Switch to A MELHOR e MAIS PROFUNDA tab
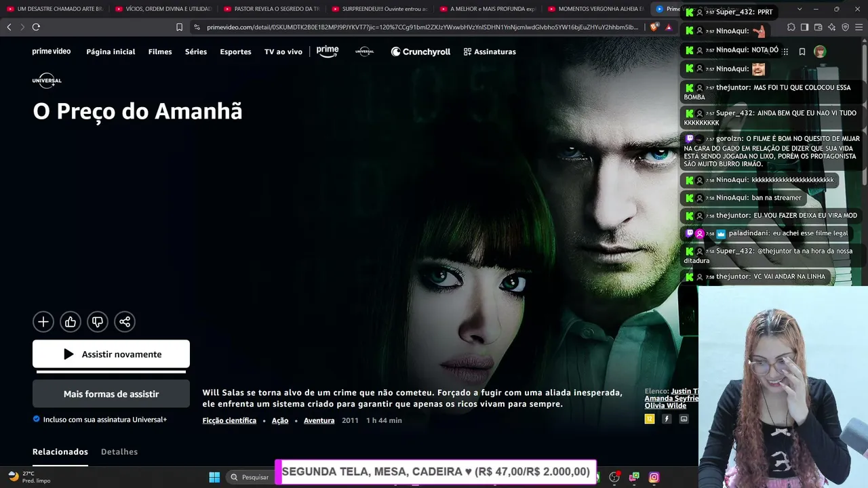This screenshot has width=868, height=488. pos(487,9)
